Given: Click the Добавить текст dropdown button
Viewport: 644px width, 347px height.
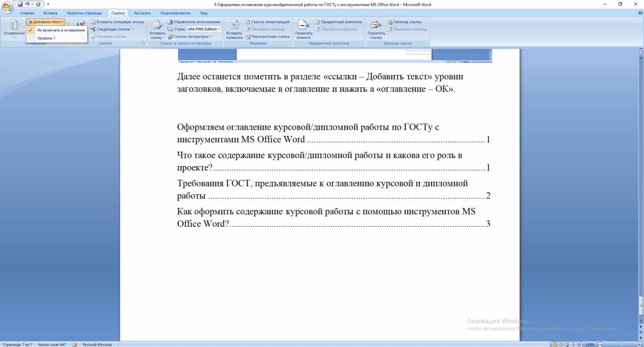Looking at the screenshot, I should (x=46, y=22).
